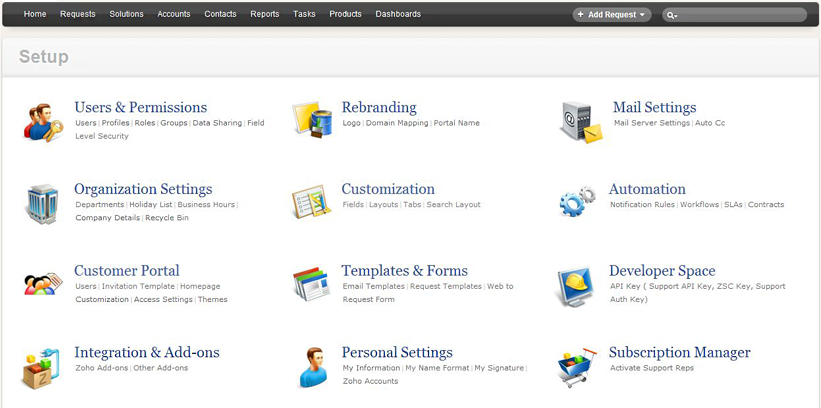
Task: Open the search magnifier dropdown
Action: click(x=671, y=15)
